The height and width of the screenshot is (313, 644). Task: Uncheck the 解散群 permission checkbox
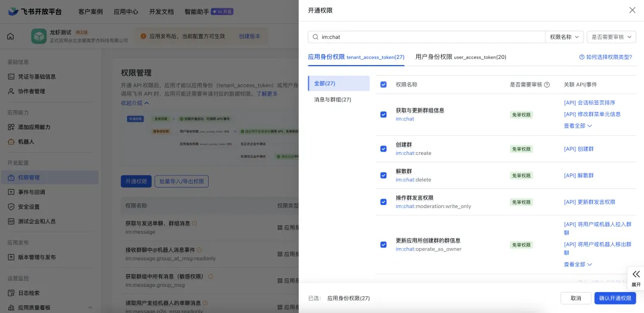pyautogui.click(x=383, y=175)
